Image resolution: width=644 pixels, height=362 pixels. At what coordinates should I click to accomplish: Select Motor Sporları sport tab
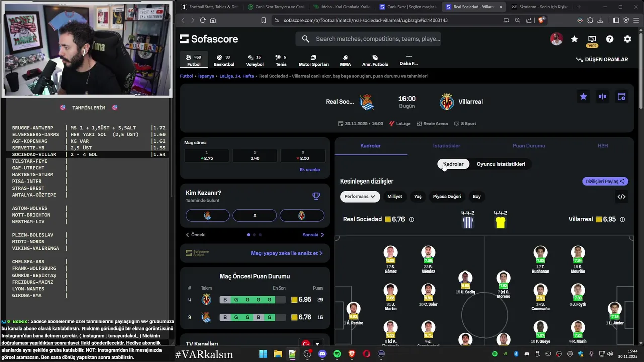tap(313, 61)
